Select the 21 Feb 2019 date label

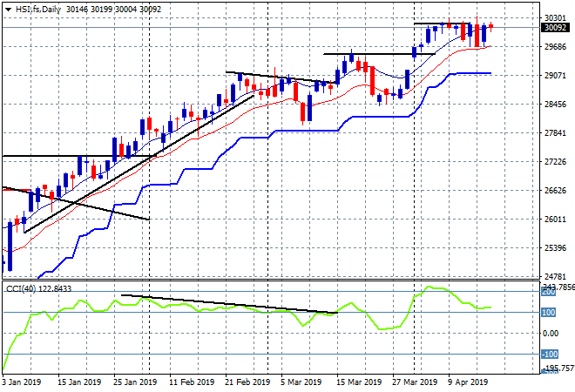click(x=247, y=382)
